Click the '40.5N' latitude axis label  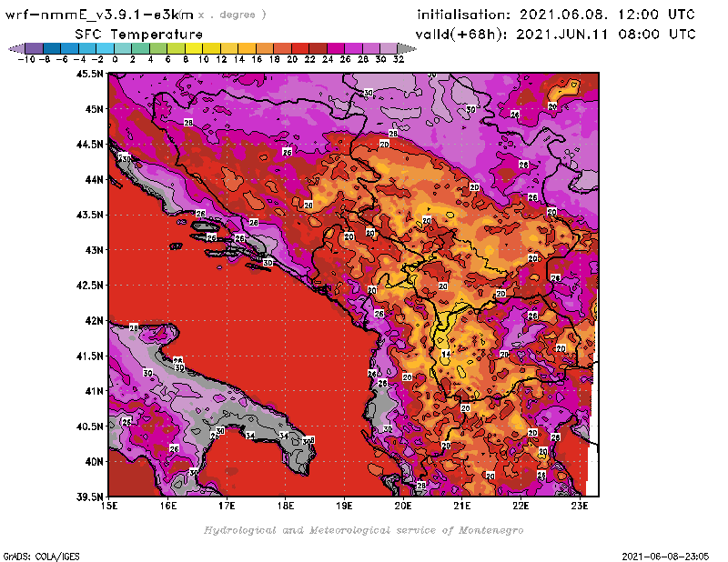tap(89, 427)
